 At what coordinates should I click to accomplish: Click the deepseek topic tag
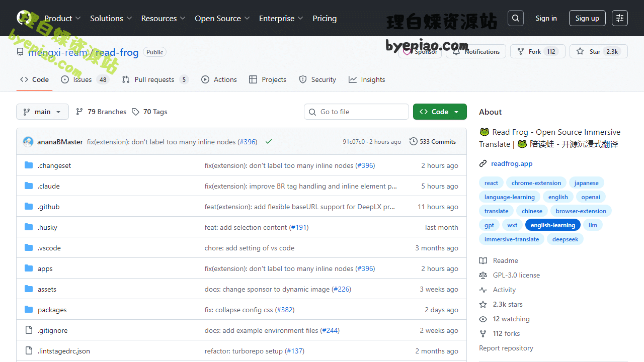coord(565,239)
